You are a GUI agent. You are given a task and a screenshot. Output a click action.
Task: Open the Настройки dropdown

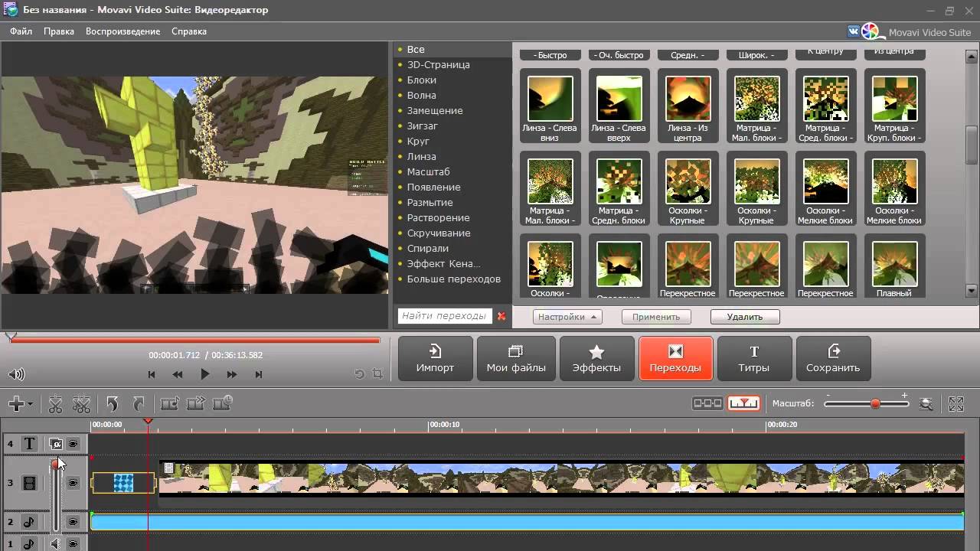pos(567,316)
